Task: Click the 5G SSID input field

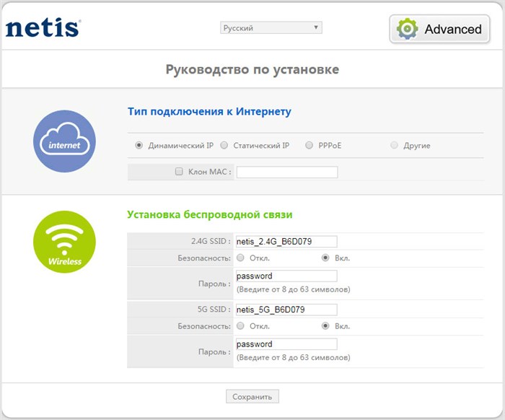Action: (286, 310)
